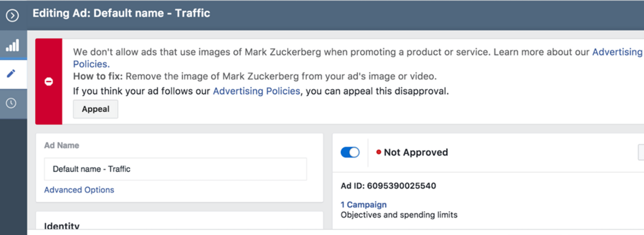Click into the Ad Name text field
Image resolution: width=644 pixels, height=235 pixels.
click(x=175, y=169)
